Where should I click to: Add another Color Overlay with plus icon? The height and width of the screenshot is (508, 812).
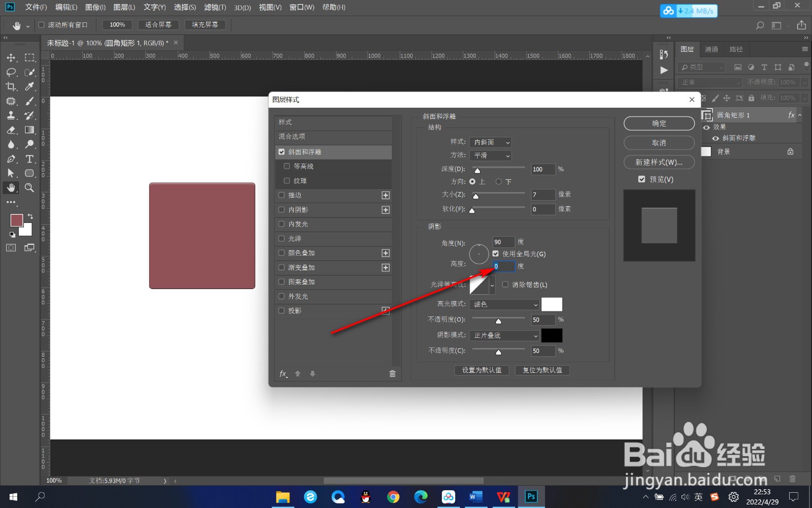tap(386, 253)
